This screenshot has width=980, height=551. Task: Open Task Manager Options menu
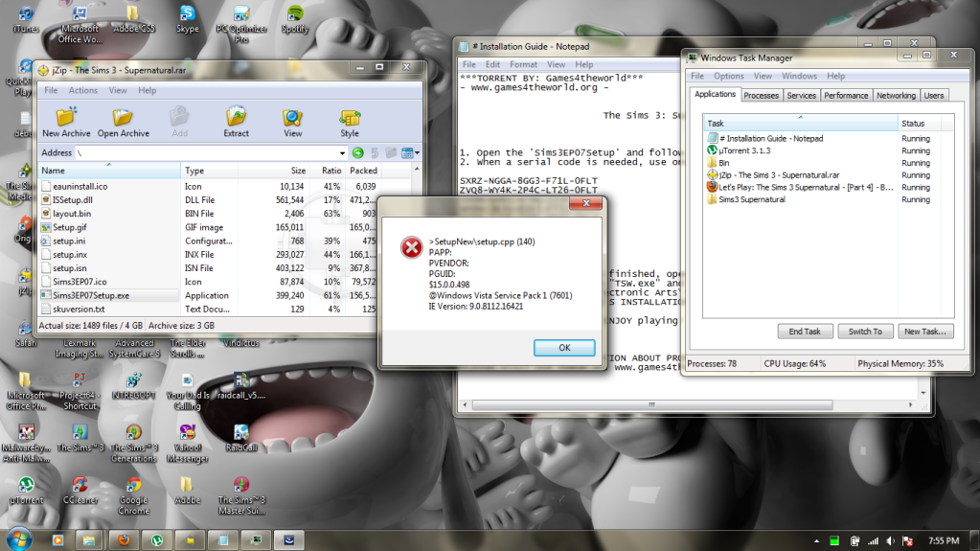point(729,76)
